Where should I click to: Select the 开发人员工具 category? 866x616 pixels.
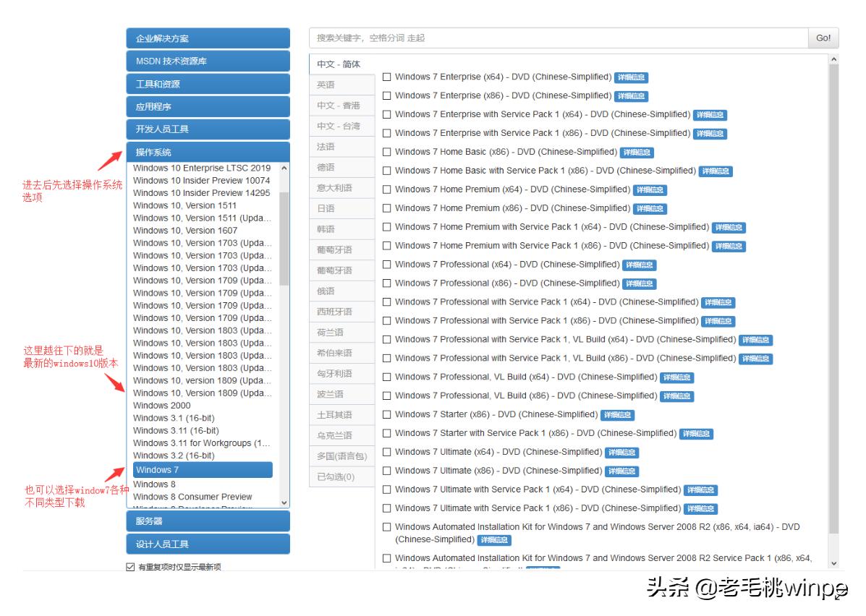pos(208,129)
